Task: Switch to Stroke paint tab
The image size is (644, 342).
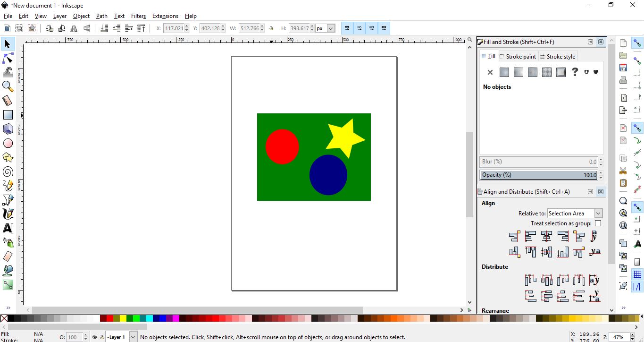Action: (x=518, y=57)
